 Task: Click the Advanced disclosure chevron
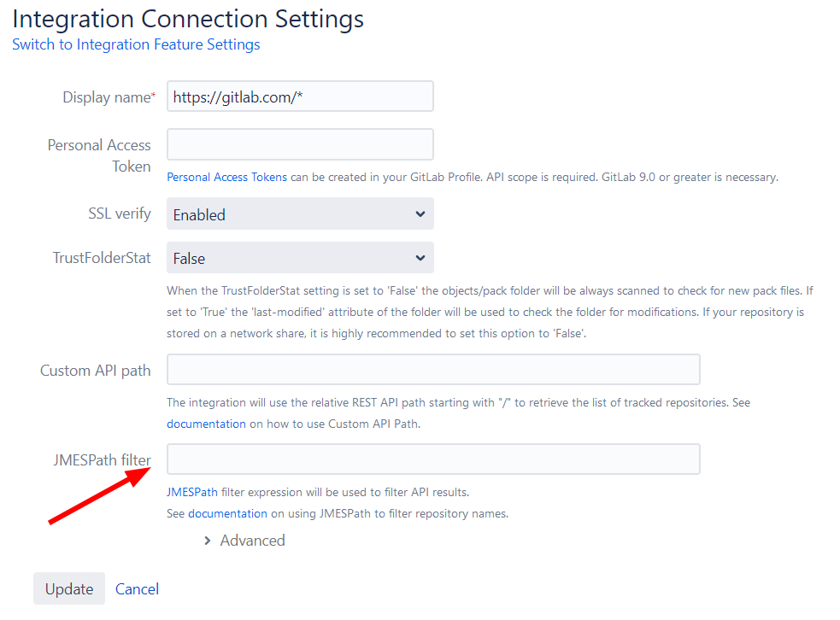point(207,540)
